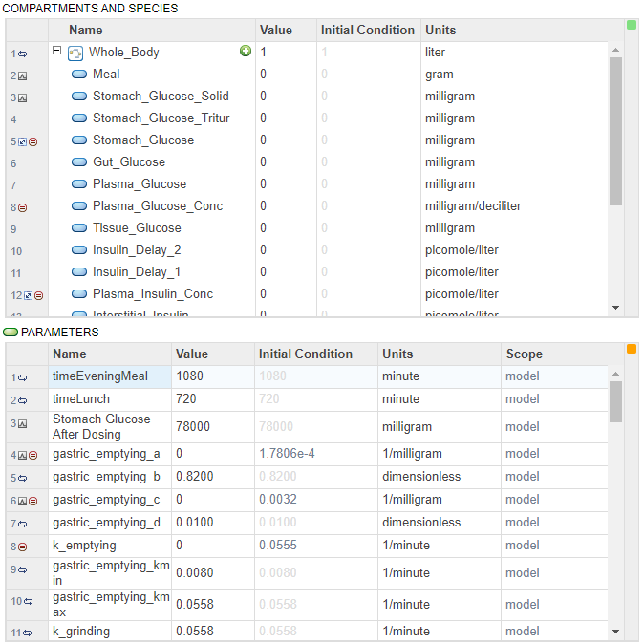Click the orange status square above parameters table
Image resolution: width=644 pixels, height=644 pixels.
pyautogui.click(x=632, y=349)
